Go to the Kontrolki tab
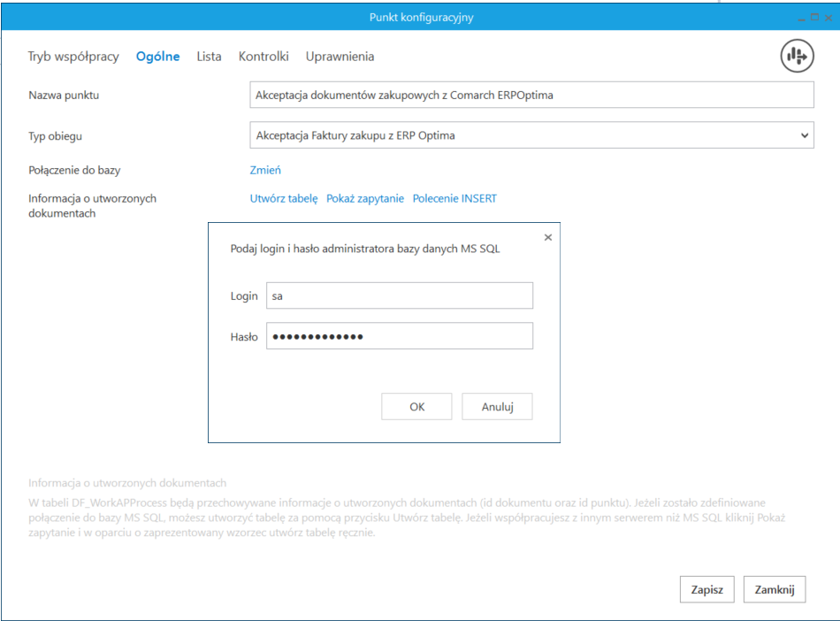Viewport: 840px width, 621px height. [x=263, y=57]
